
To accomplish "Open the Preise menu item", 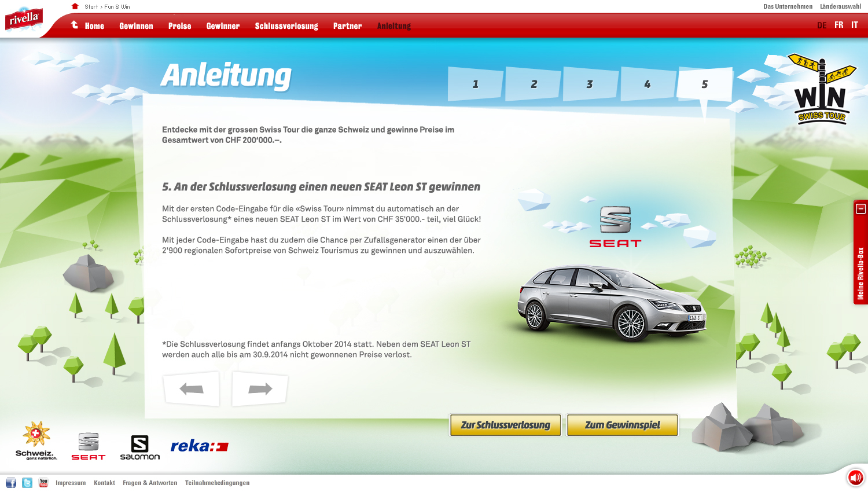I will tap(179, 26).
